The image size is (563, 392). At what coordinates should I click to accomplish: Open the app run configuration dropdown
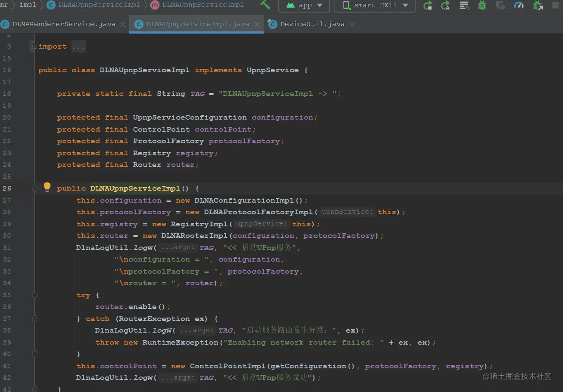point(304,6)
